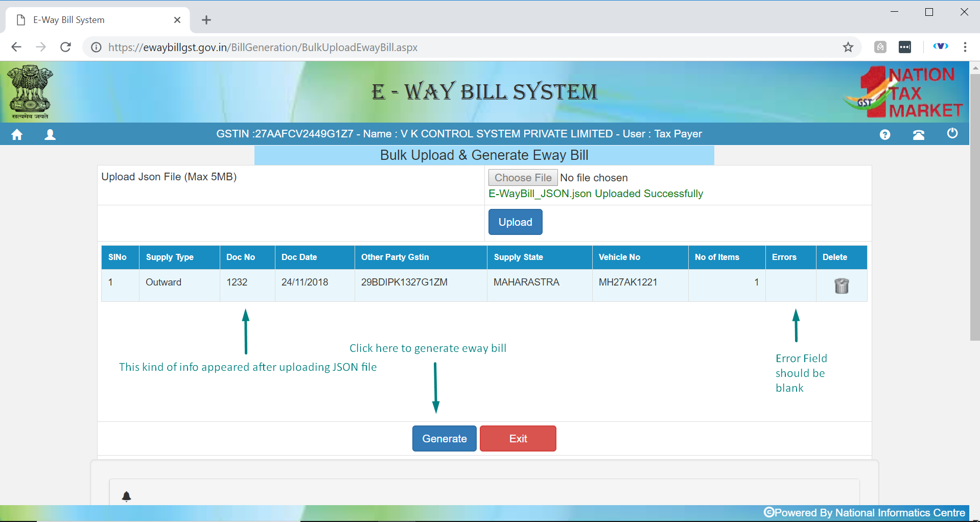Viewport: 980px width, 522px height.
Task: Click the notification bell icon
Action: (x=127, y=496)
